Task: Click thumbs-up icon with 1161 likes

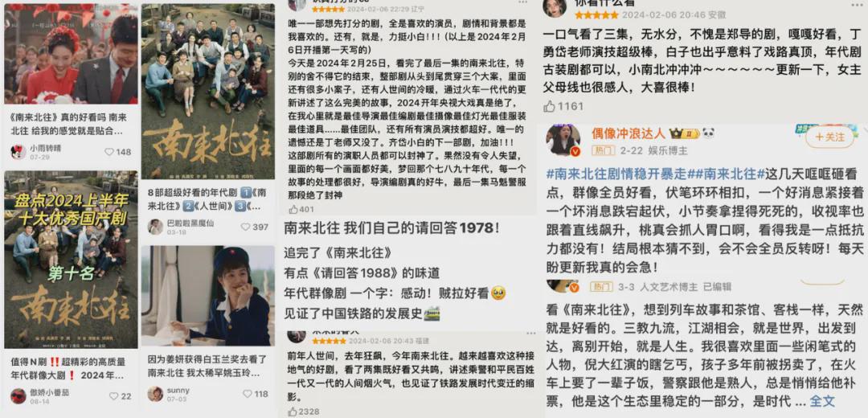Action: (549, 106)
